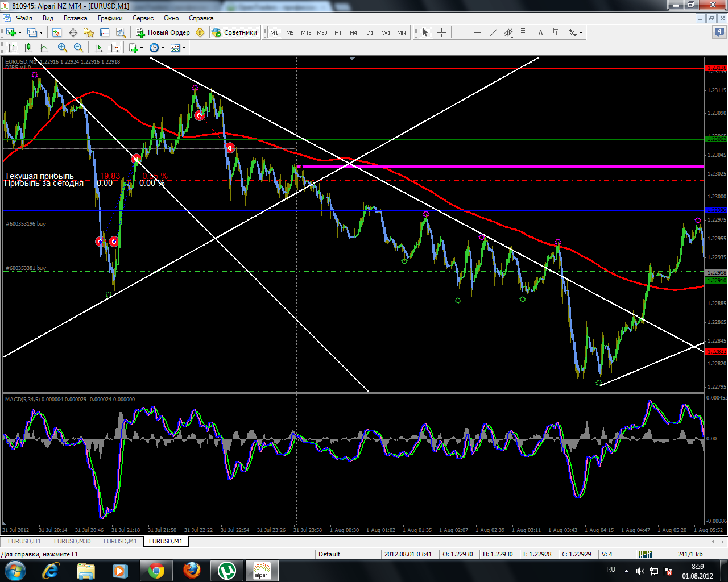Toggle candlestick chart mode
The image size is (728, 582).
point(28,48)
